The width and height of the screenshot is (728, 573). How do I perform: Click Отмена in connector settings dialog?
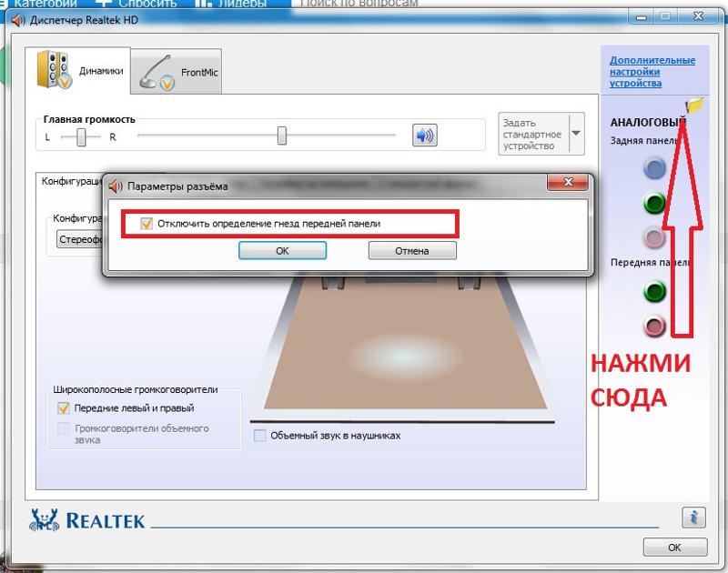pos(412,250)
